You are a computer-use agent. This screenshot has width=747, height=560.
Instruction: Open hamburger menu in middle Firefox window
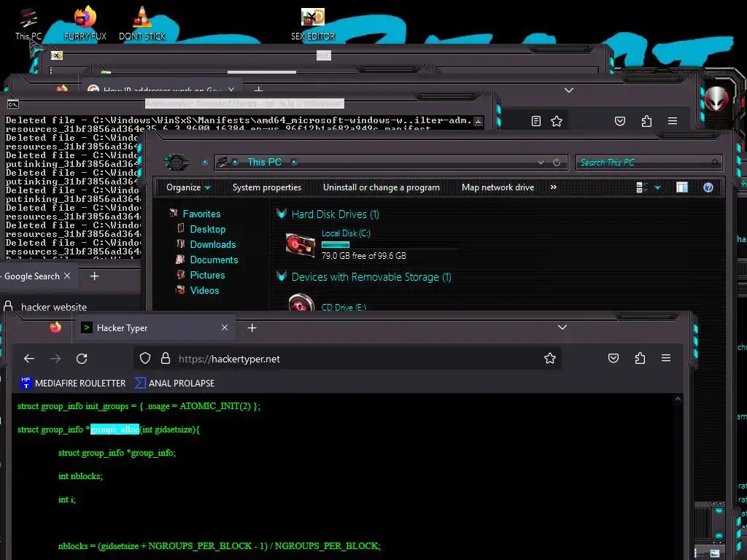coord(672,121)
